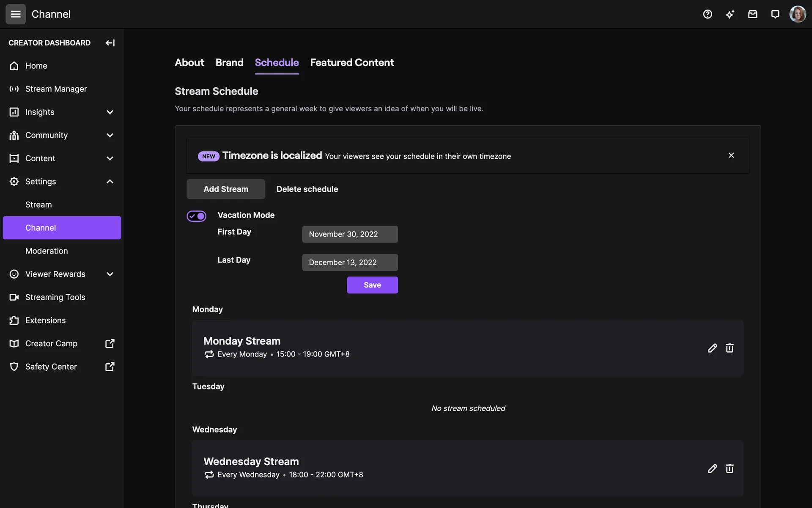Open the user profile avatar
812x508 pixels.
pos(797,14)
